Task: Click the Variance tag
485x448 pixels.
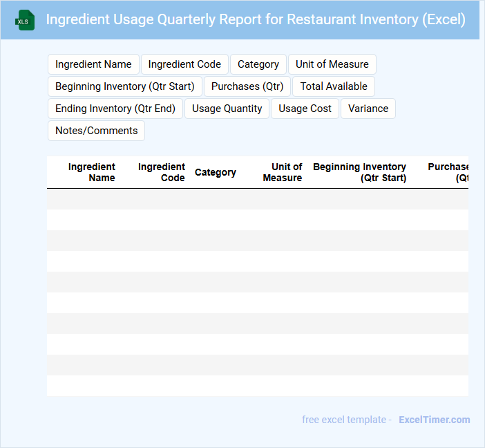Action: 368,109
